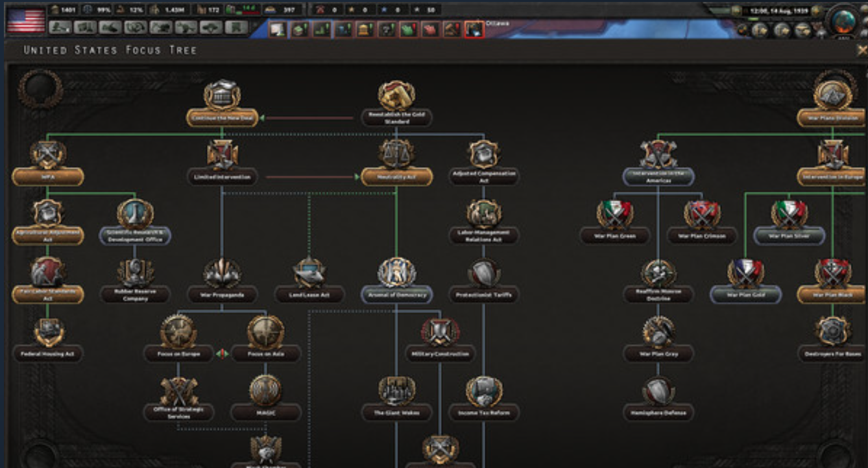Choose the Rubber Reserve Company label

135,294
